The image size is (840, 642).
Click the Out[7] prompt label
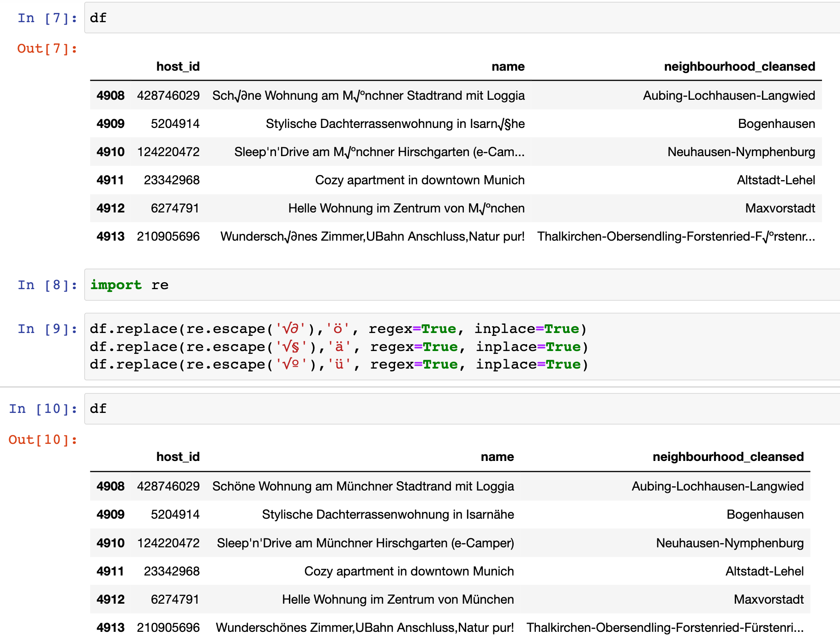[47, 48]
